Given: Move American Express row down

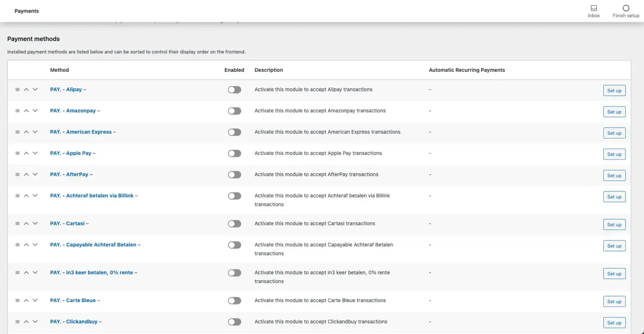Looking at the screenshot, I should 35,132.
